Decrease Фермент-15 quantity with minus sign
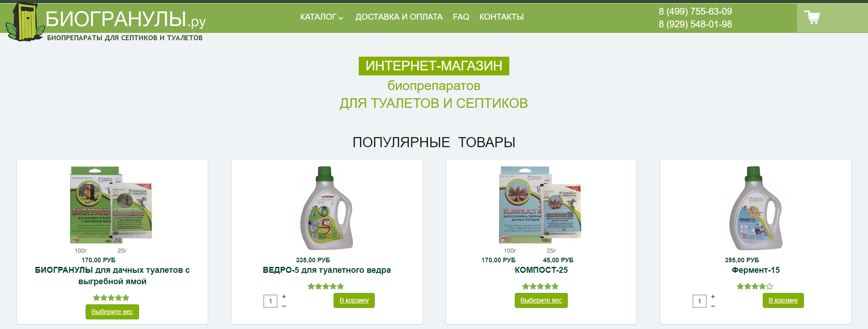The width and height of the screenshot is (868, 329). [713, 306]
